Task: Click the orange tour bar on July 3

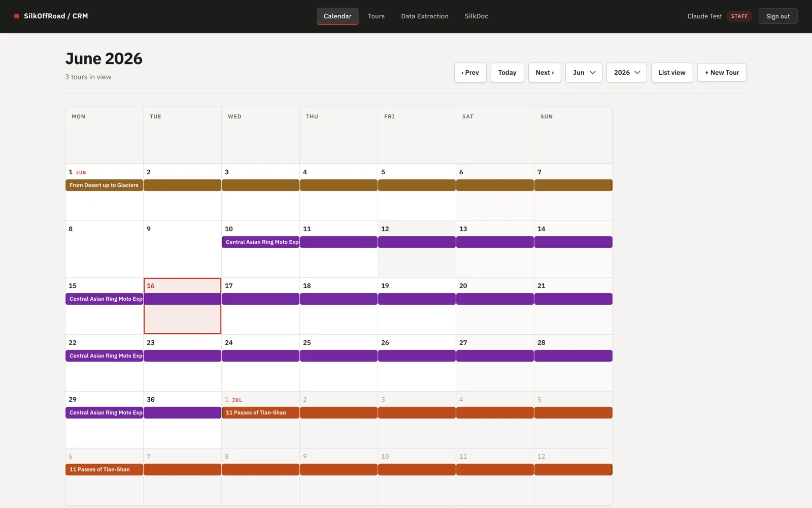Action: (x=417, y=413)
